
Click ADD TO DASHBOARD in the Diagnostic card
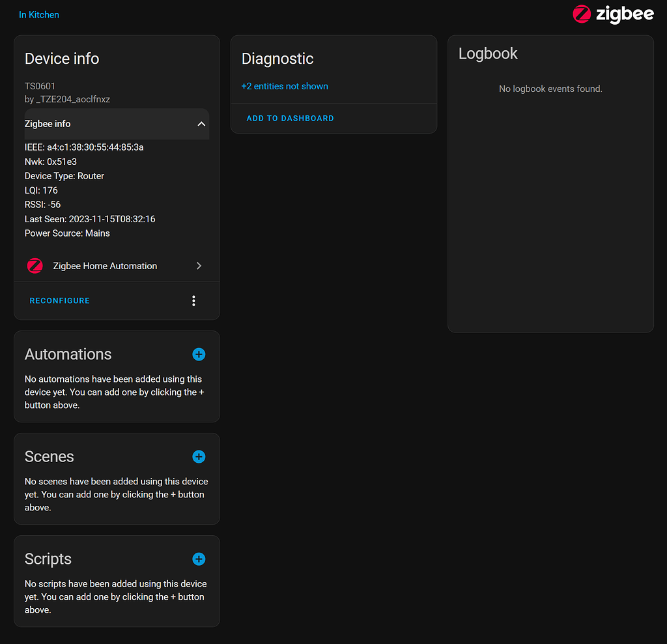point(290,118)
